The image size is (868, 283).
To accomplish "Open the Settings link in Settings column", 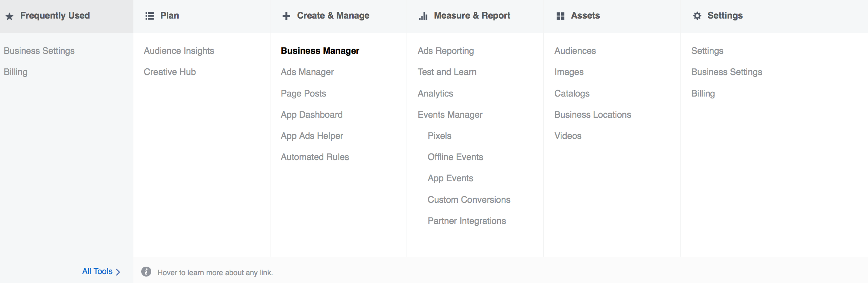I will (x=707, y=51).
